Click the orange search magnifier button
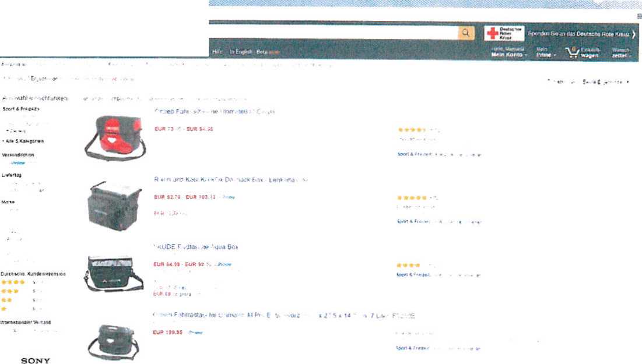 [466, 33]
